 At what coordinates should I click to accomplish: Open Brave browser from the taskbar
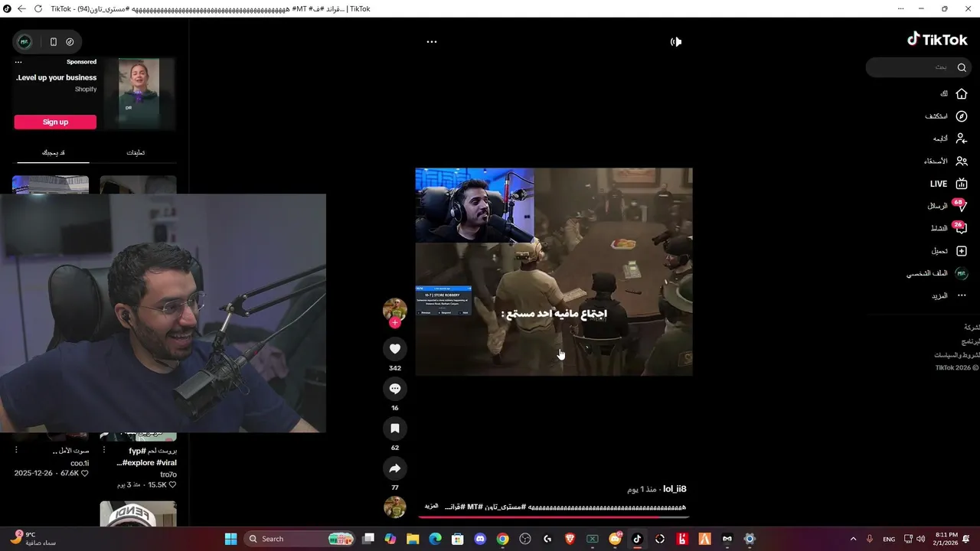[x=570, y=539]
